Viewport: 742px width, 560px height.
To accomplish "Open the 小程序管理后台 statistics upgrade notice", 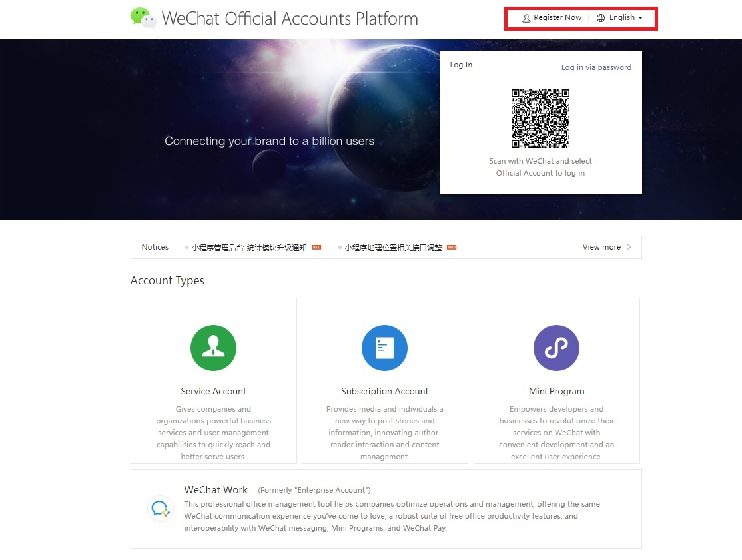I will click(x=249, y=247).
